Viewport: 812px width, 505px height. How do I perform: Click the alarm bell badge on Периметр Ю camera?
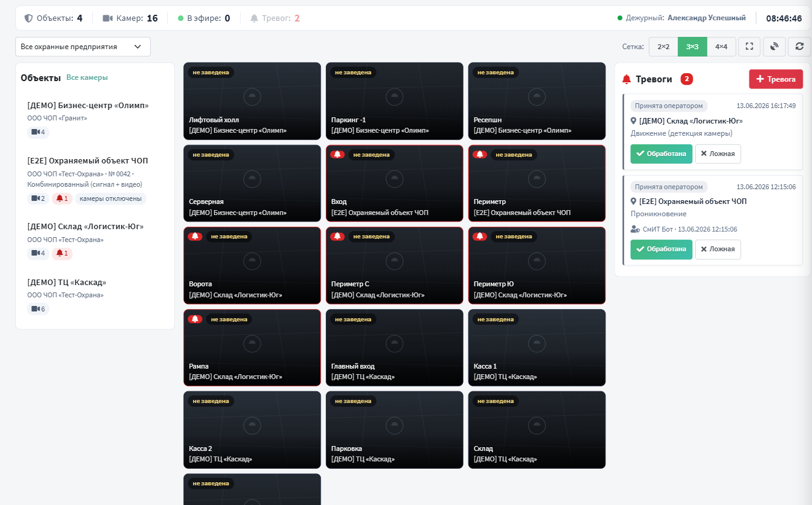coord(480,237)
